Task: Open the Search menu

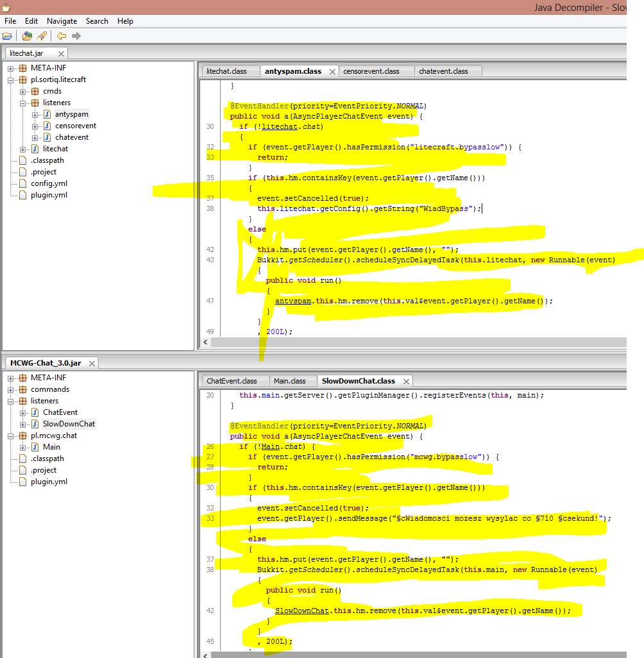Action: pyautogui.click(x=97, y=21)
